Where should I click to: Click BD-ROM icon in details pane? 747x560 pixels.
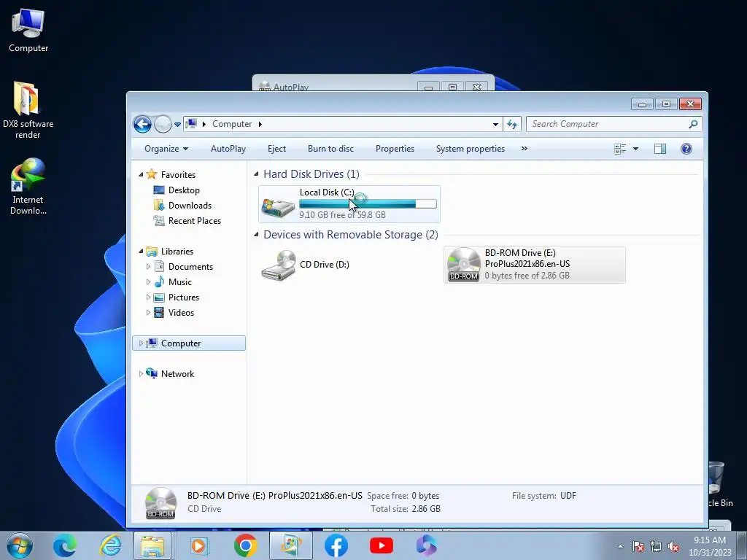(x=160, y=503)
